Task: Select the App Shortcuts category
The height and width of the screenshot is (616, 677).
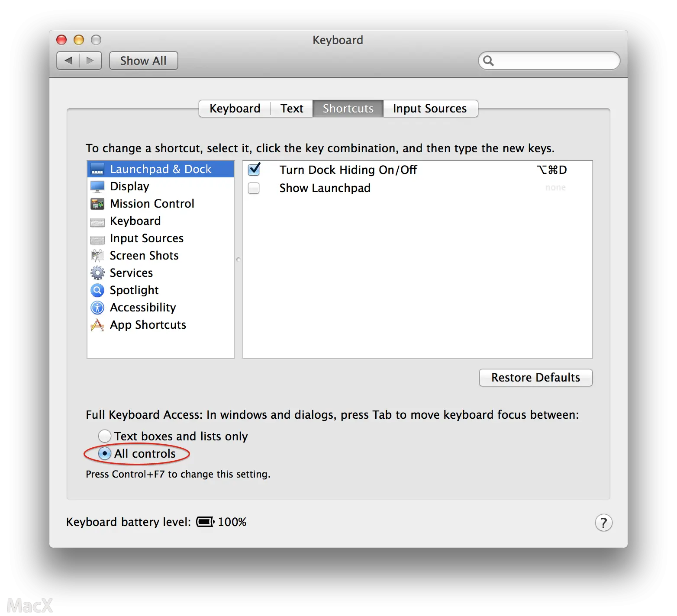Action: pos(160,325)
